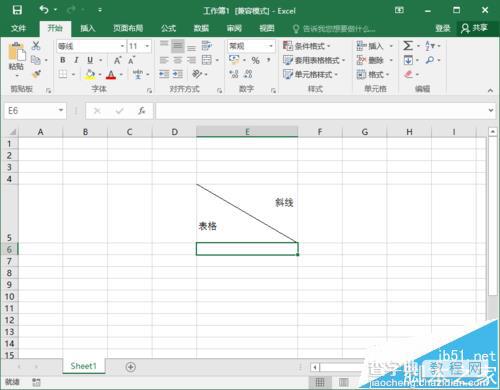Switch to the Review tab

point(234,28)
